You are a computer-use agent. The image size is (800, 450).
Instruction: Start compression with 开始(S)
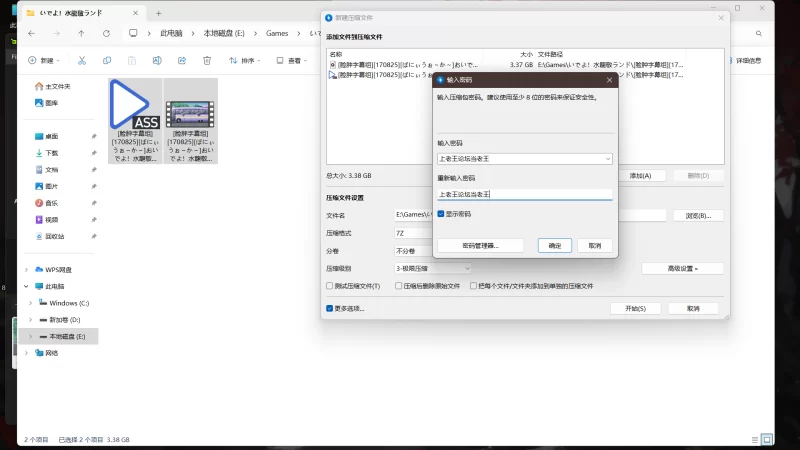pyautogui.click(x=635, y=308)
